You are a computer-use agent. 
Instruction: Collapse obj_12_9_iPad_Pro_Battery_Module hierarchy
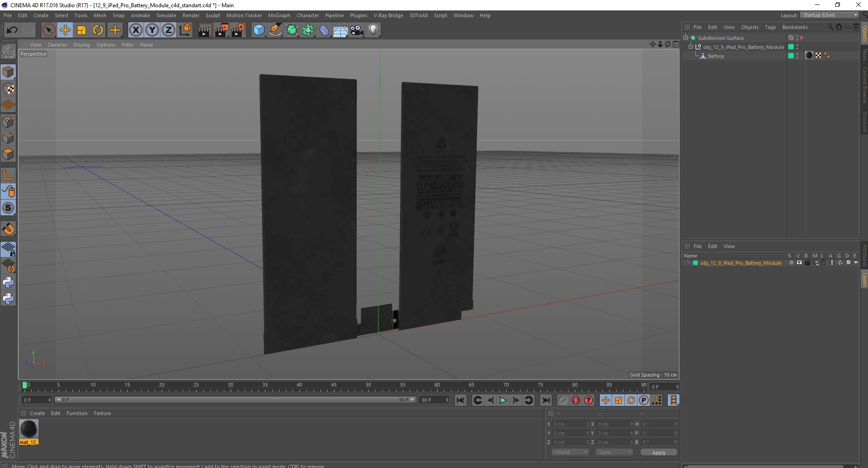point(691,47)
